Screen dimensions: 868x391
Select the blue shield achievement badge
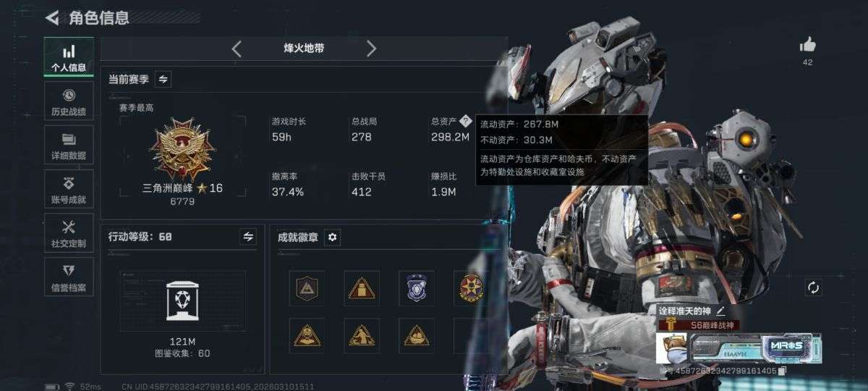pyautogui.click(x=417, y=288)
